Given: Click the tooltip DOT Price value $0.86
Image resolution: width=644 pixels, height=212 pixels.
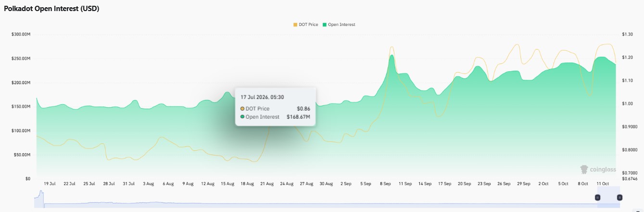Looking at the screenshot, I should (303, 109).
